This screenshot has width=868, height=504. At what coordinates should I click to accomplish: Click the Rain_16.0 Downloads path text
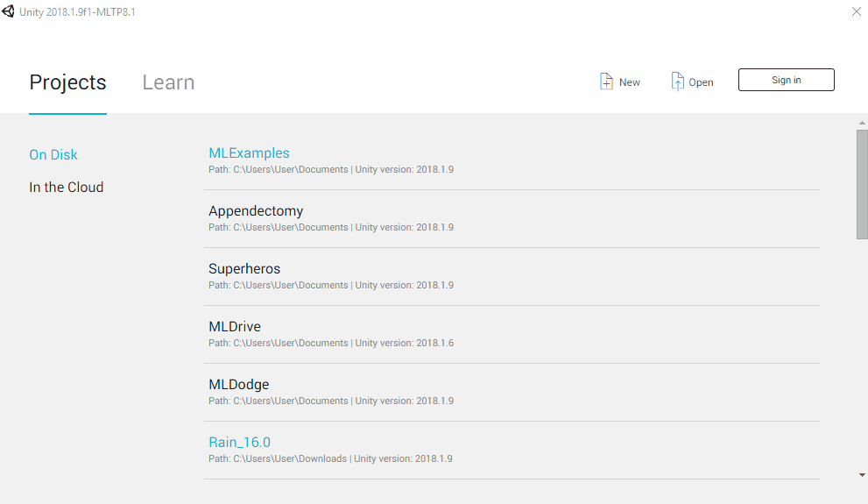(330, 458)
